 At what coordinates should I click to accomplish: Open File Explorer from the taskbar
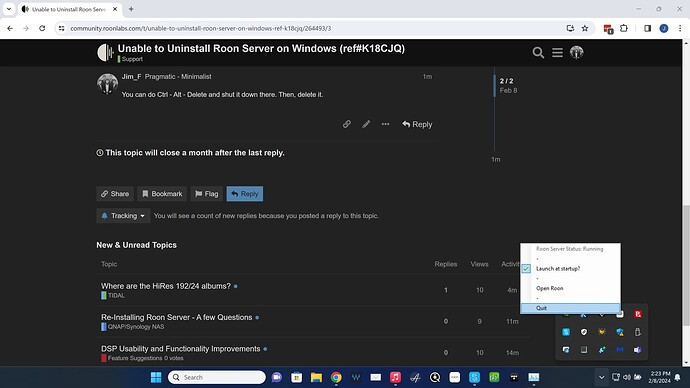[x=316, y=377]
